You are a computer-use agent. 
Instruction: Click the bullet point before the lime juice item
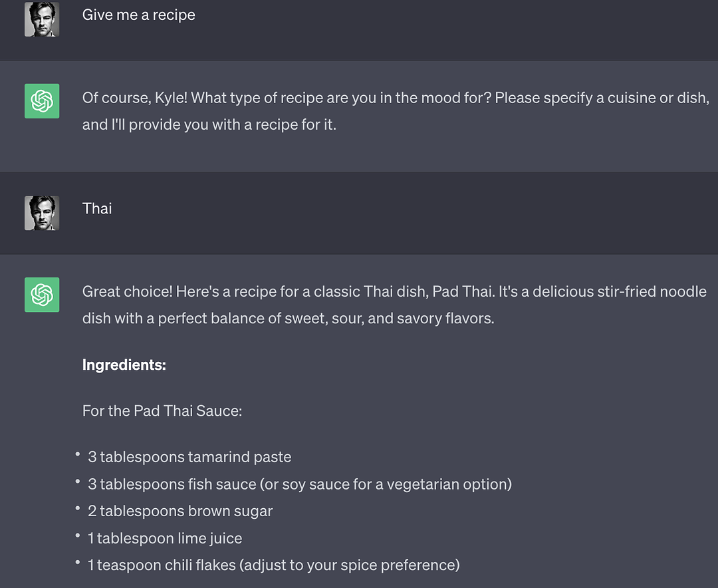[x=78, y=535]
